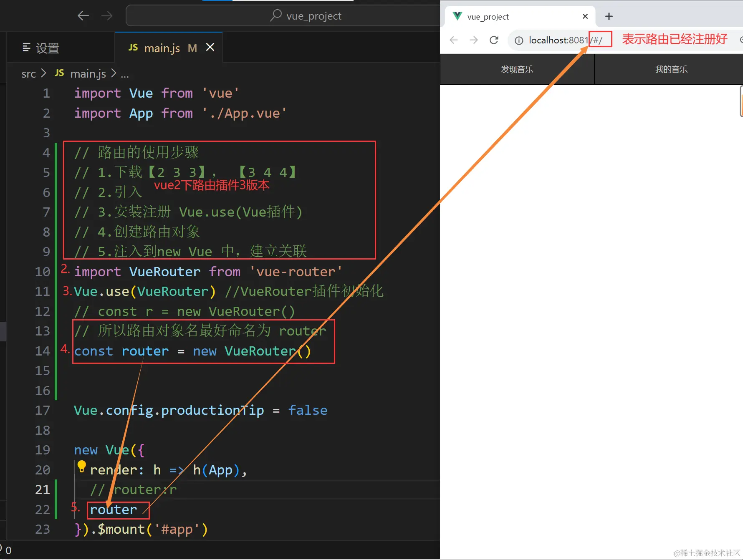Click the main.js breadcrumb item

tap(88, 74)
